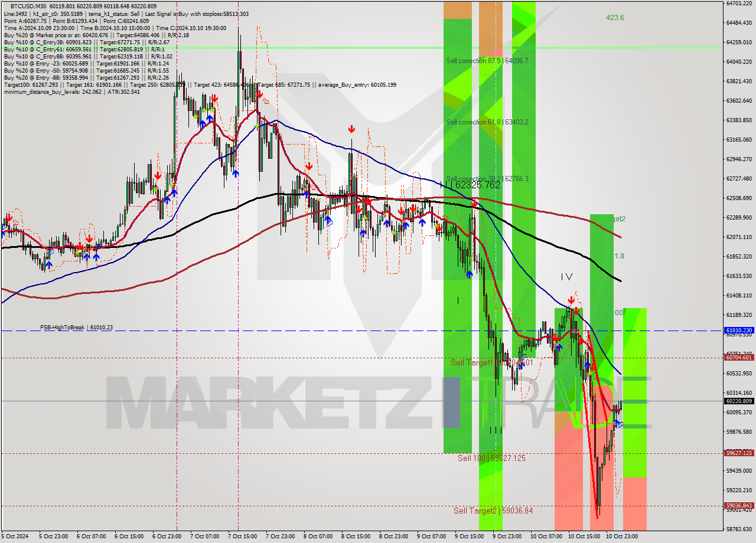This screenshot has width=756, height=543.
Task: Click the 'I V' wave label
Action: (566, 276)
